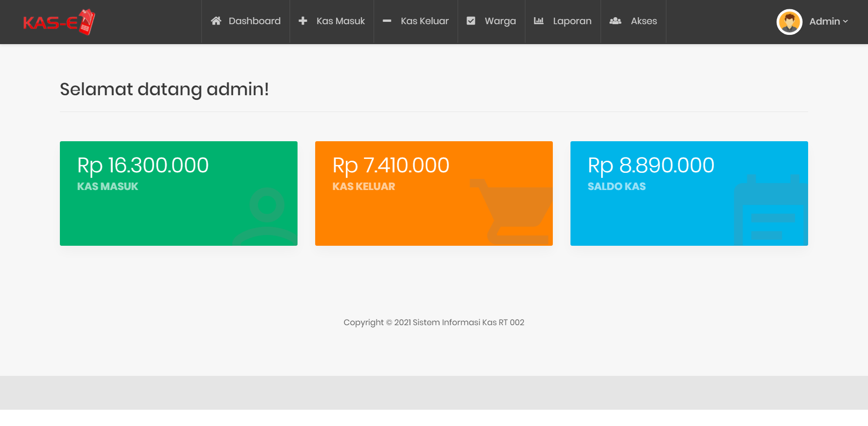Click the users icon beside Akses
Image resolution: width=868 pixels, height=426 pixels.
click(615, 21)
